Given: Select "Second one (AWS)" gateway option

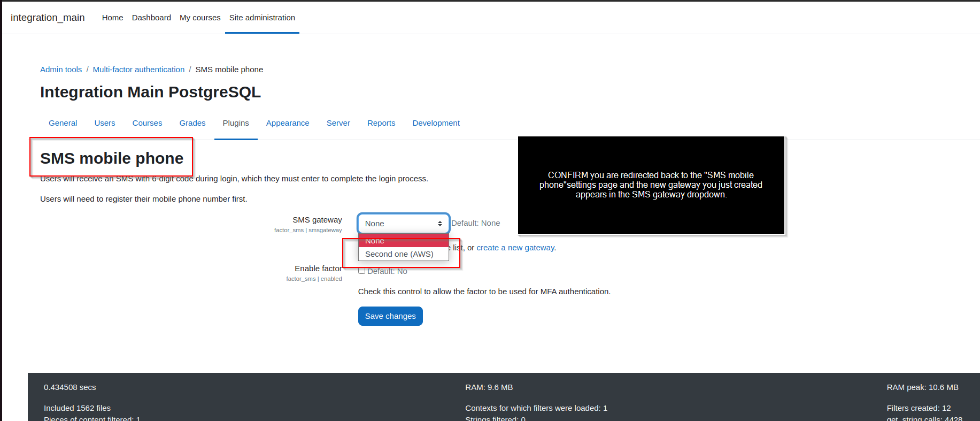Looking at the screenshot, I should tap(404, 254).
